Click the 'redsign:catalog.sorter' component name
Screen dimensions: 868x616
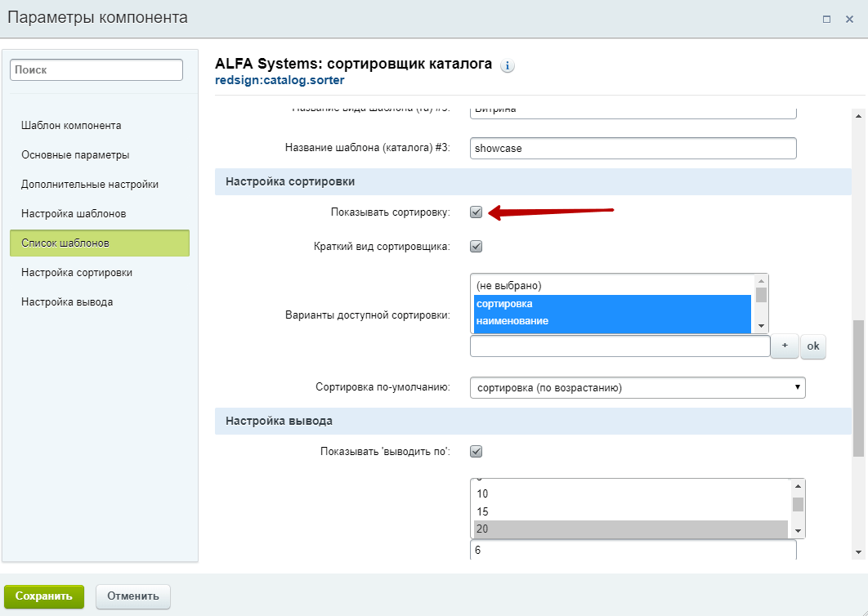pos(280,80)
